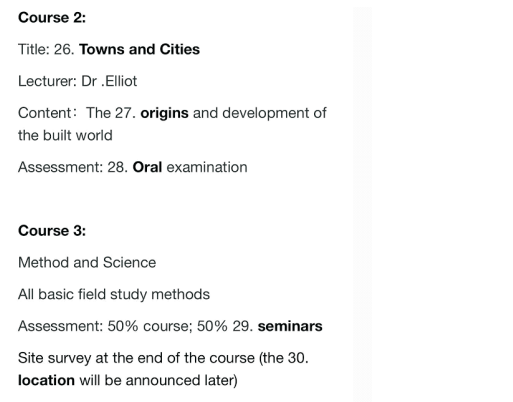Click the text will be announced later

[x=158, y=380]
